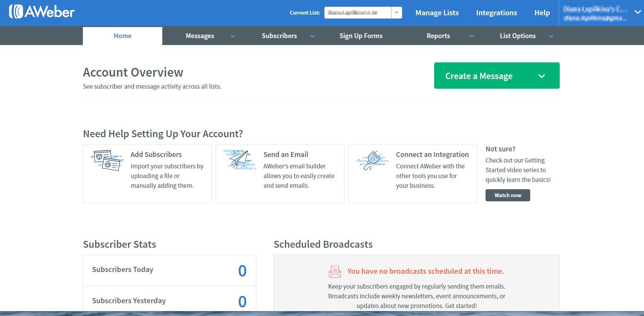The width and height of the screenshot is (644, 316).
Task: Go to the Sign Up Forms tab
Action: (361, 36)
